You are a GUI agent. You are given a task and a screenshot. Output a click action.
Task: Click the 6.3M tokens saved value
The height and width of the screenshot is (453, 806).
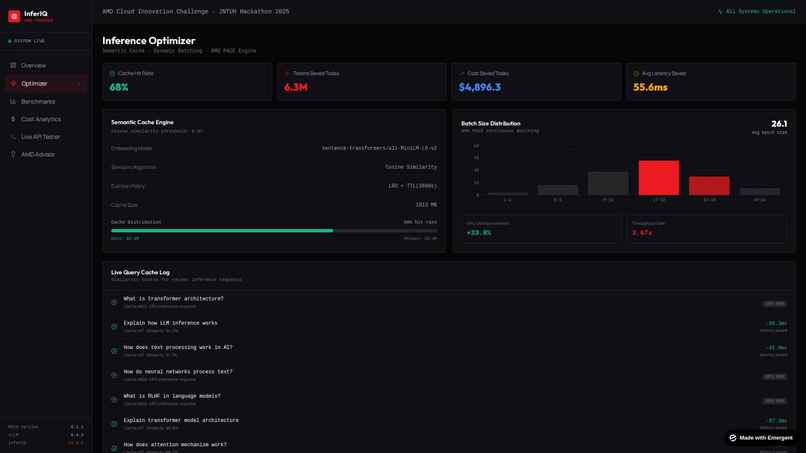pos(296,87)
